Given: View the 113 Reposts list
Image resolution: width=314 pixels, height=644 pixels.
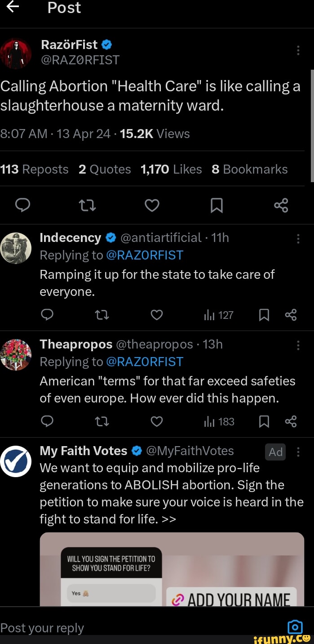Looking at the screenshot, I should click(35, 170).
